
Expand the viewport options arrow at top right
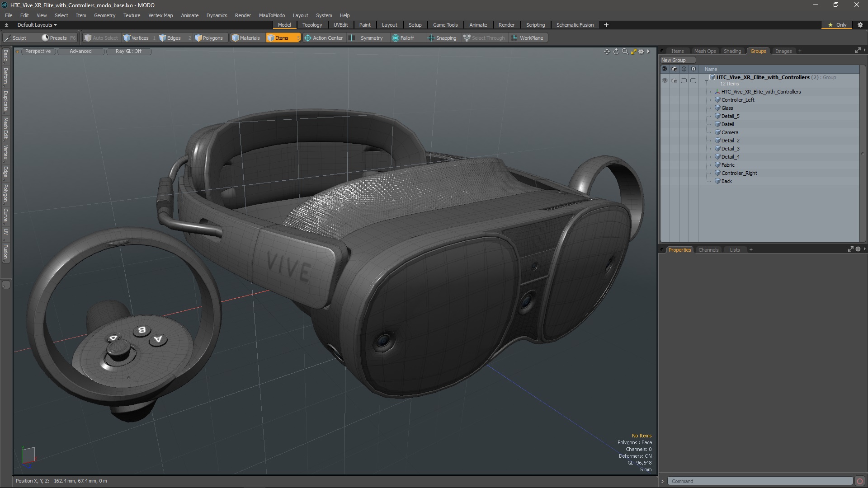648,52
